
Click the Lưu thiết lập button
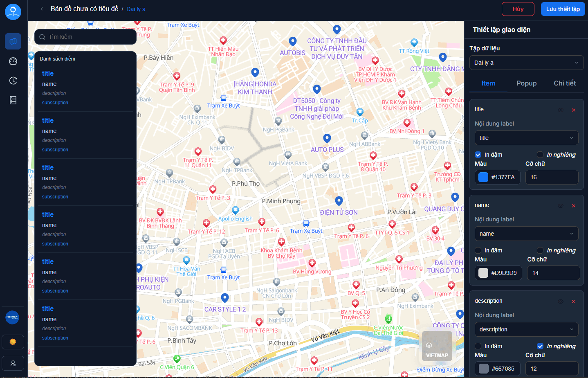(x=563, y=9)
